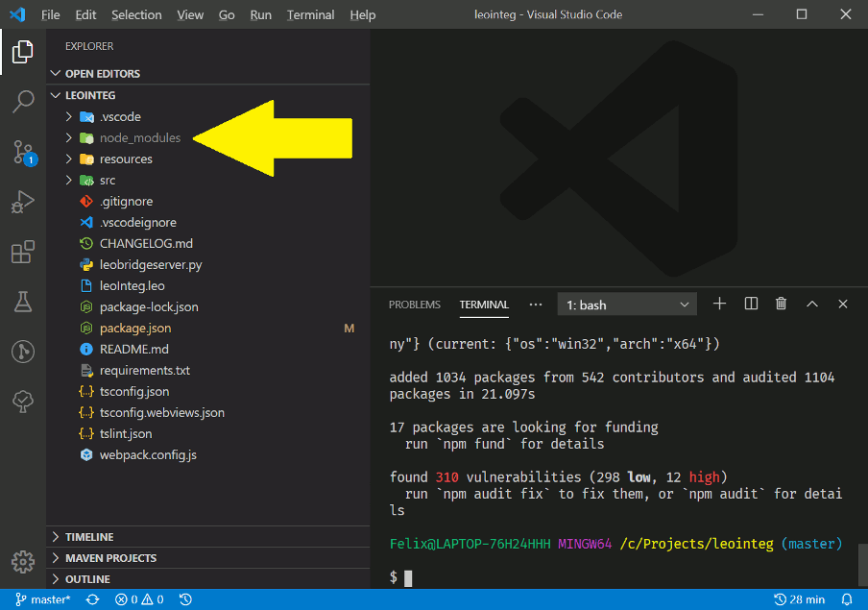
Task: Select the TERMINAL tab
Action: (x=484, y=305)
